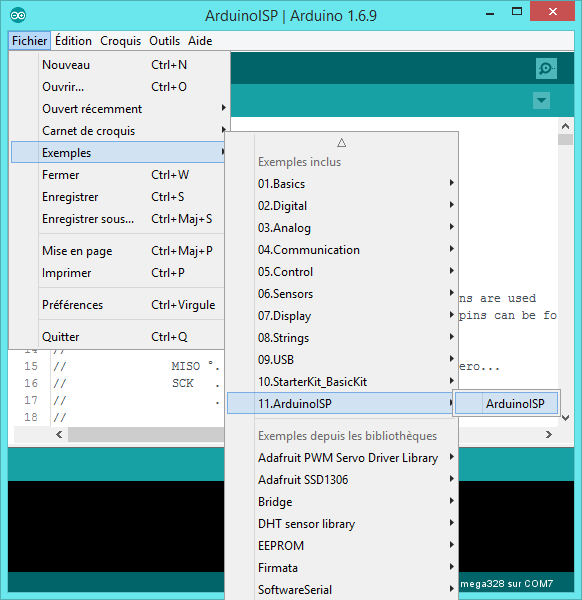Viewport: 582px width, 600px height.
Task: Select Imprimer menu item
Action: coord(118,273)
